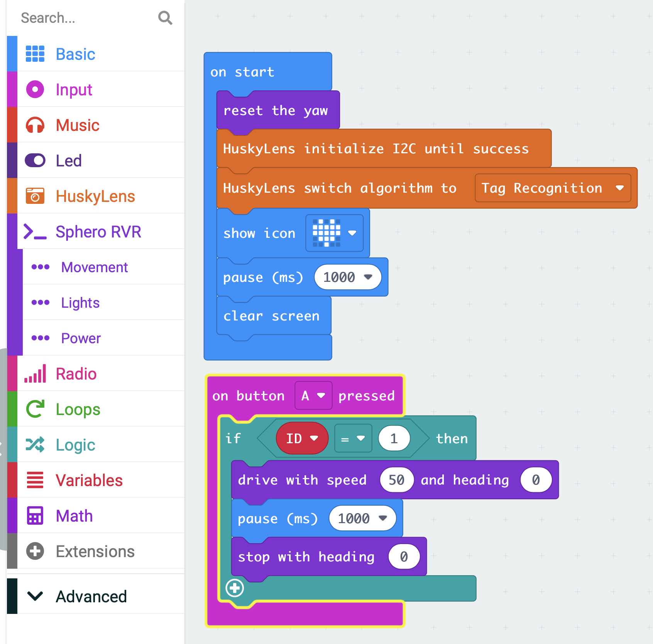Viewport: 653px width, 644px height.
Task: Open the pause dropdown in on start
Action: [x=368, y=277]
